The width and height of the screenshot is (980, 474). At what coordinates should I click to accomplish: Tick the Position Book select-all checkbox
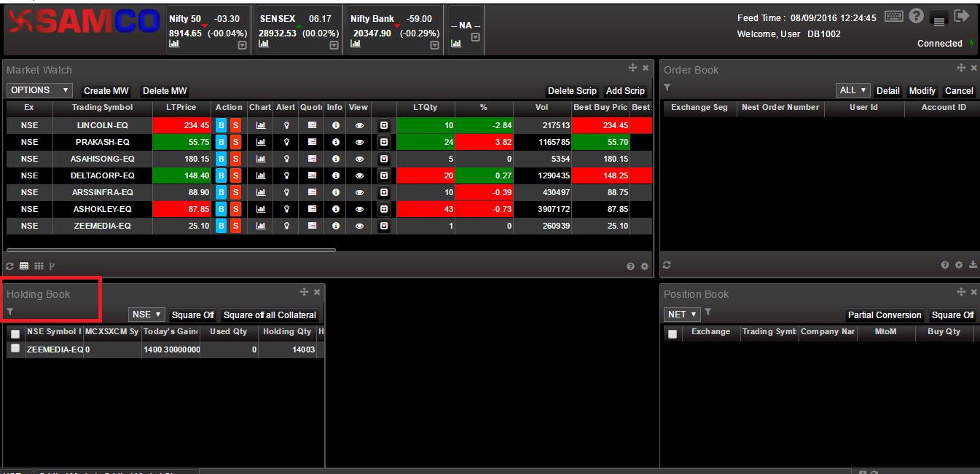pyautogui.click(x=673, y=333)
